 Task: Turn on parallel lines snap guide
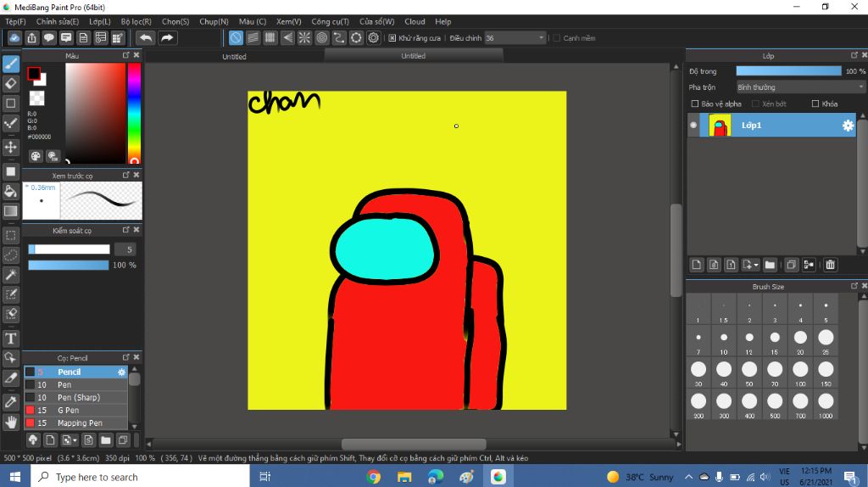(253, 37)
